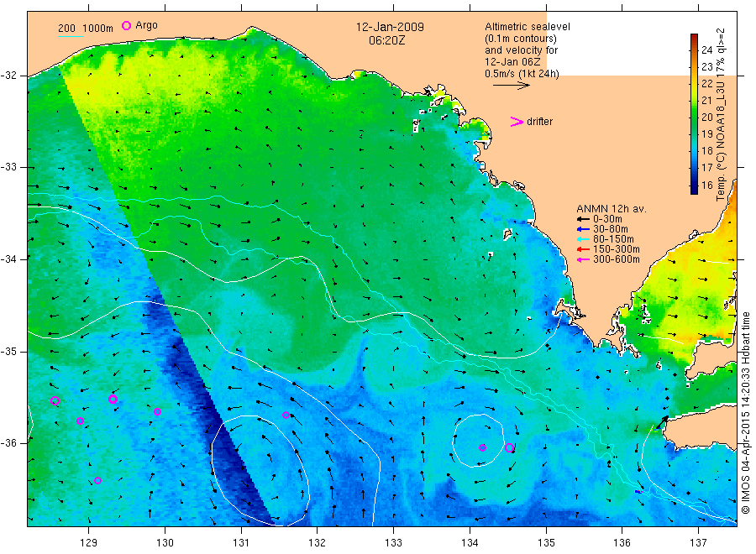Image resolution: width=756 pixels, height=554 pixels.
Task: Click the '06:20Z' time label
Action: click(x=386, y=41)
